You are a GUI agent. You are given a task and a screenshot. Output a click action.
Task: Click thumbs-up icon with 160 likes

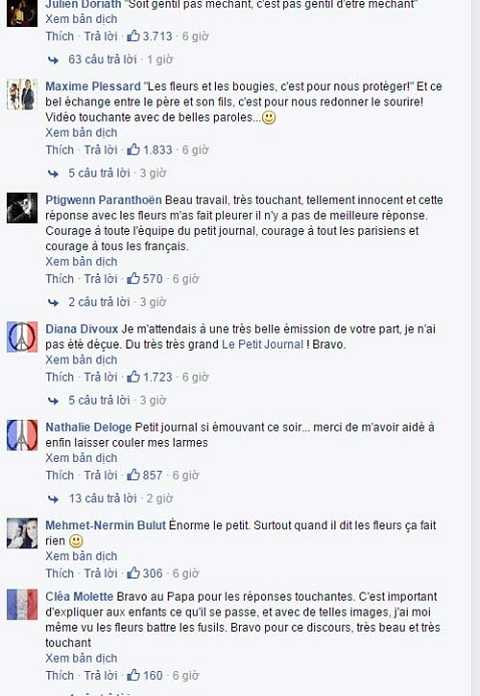coord(133,675)
